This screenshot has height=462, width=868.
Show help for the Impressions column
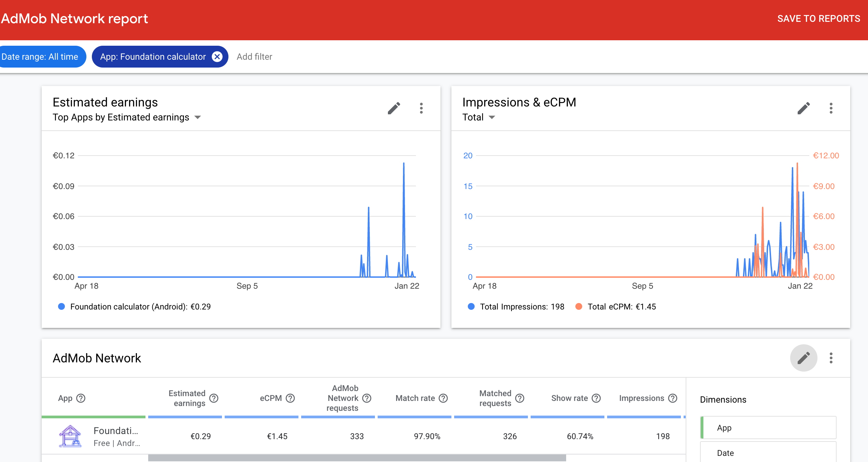pyautogui.click(x=673, y=398)
